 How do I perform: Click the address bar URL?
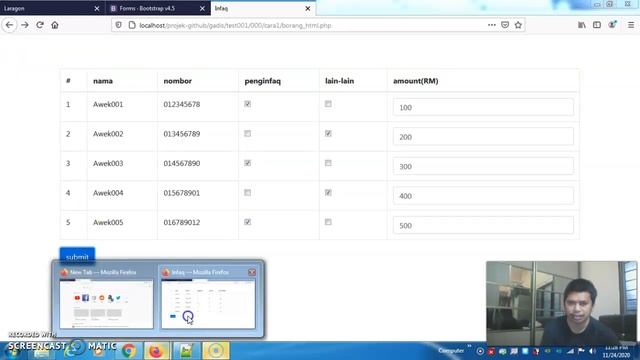[x=235, y=25]
